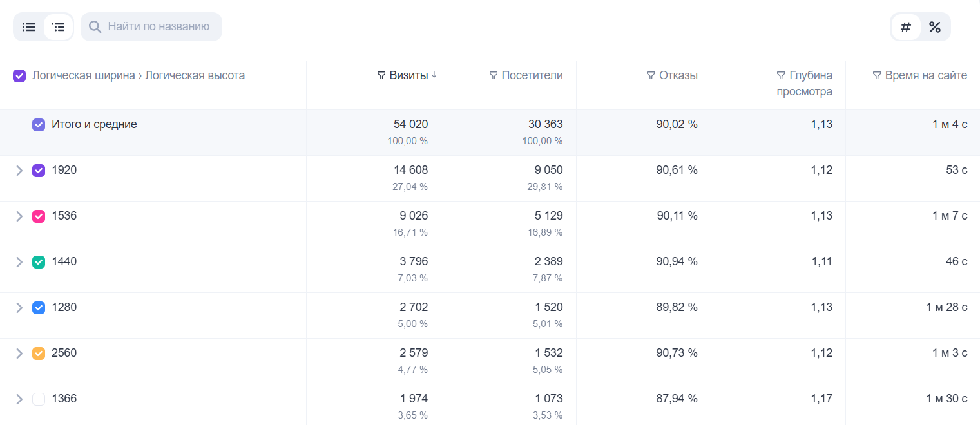Sort by Визиты column header
The image size is (980, 425).
pos(408,75)
